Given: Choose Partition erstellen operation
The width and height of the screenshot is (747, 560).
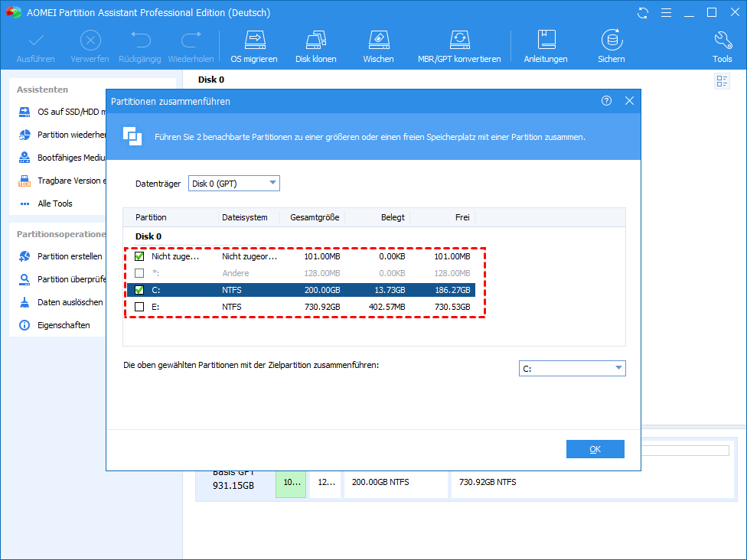Looking at the screenshot, I should pyautogui.click(x=60, y=256).
